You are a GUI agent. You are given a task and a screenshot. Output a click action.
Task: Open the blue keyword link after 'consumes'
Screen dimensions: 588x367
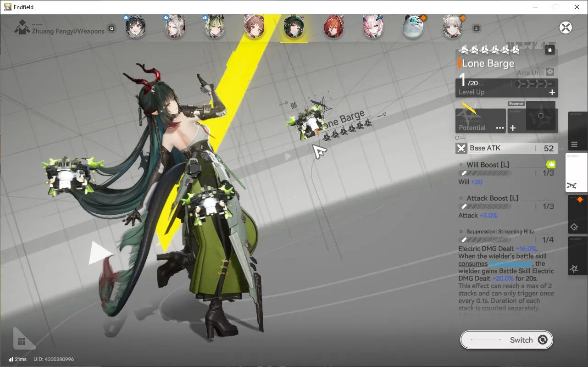click(510, 264)
